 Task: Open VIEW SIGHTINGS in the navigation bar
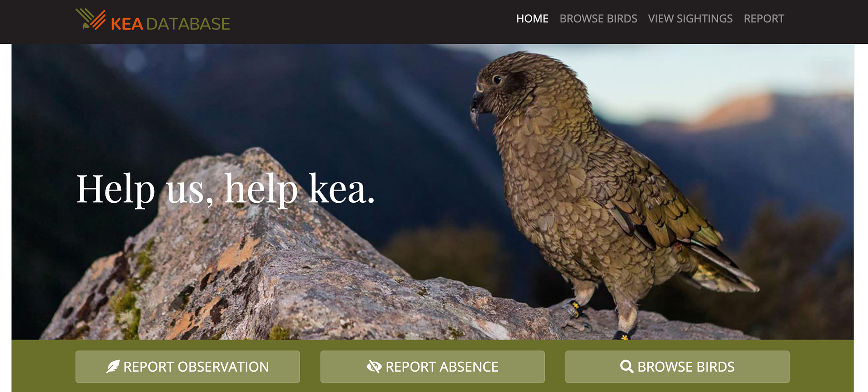pos(690,19)
